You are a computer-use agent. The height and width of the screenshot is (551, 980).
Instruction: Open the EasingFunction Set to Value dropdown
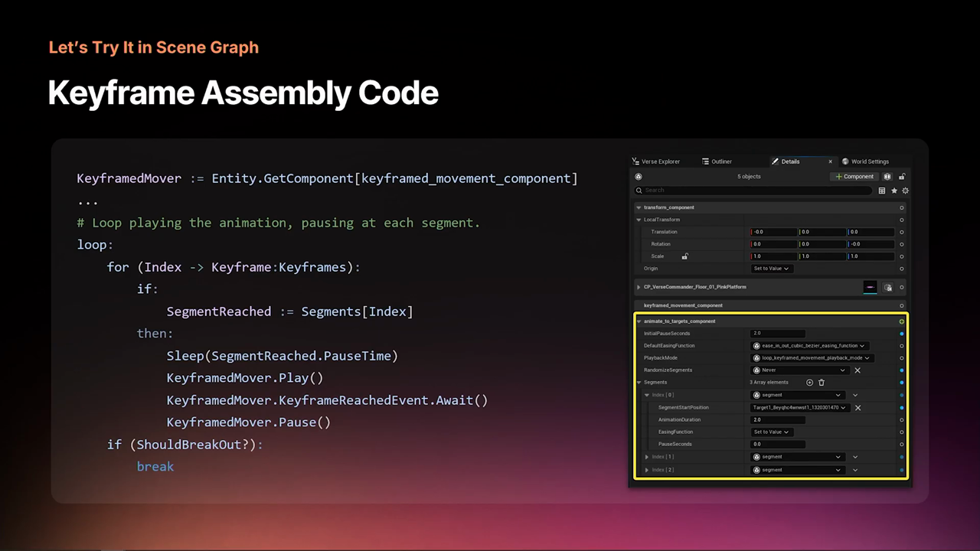[x=771, y=432]
